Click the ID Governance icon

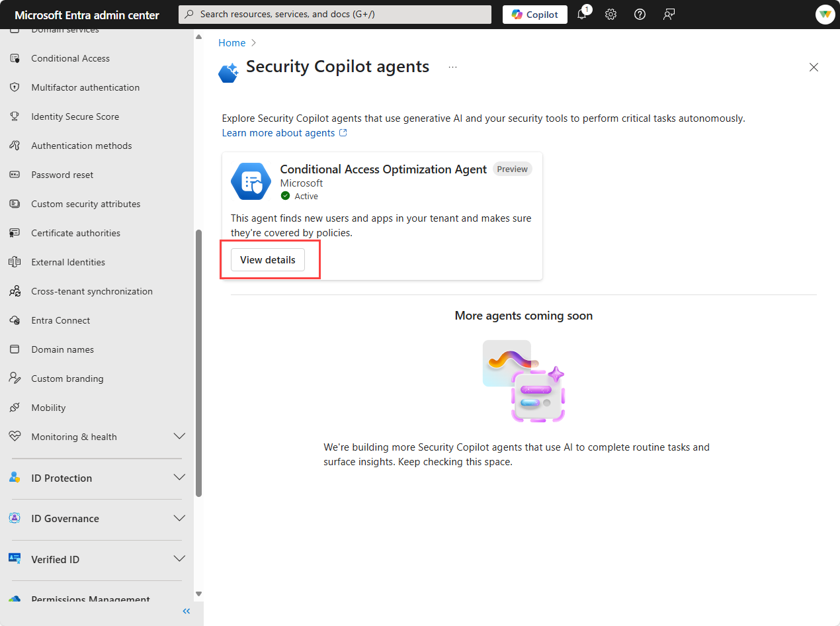coord(15,518)
